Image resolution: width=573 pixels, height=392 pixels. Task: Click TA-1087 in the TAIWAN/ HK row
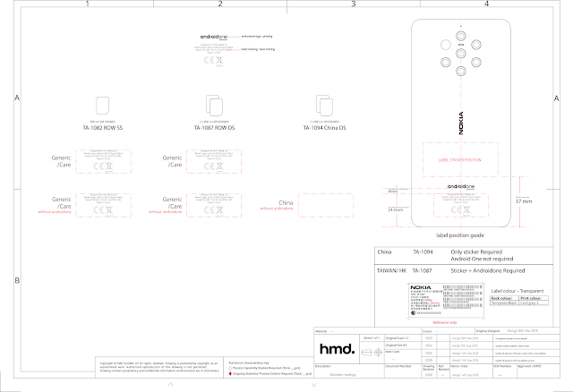pyautogui.click(x=422, y=270)
